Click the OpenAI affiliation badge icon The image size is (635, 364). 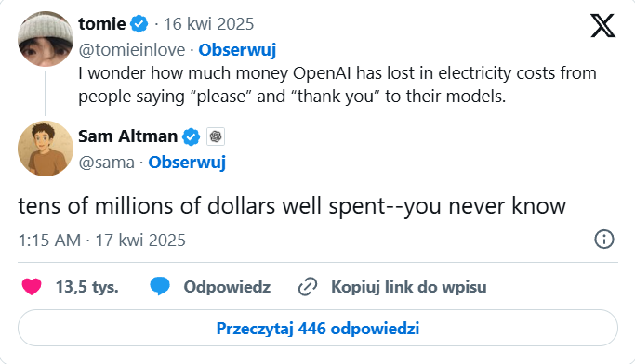[x=216, y=136]
